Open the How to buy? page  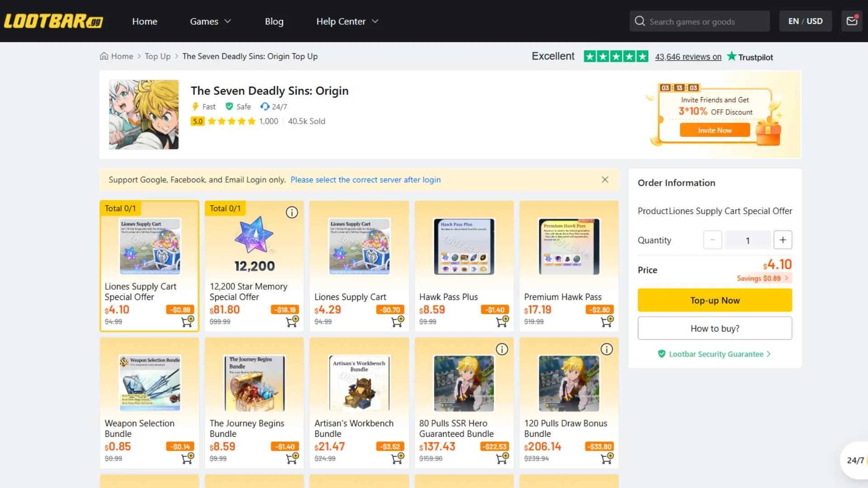714,328
